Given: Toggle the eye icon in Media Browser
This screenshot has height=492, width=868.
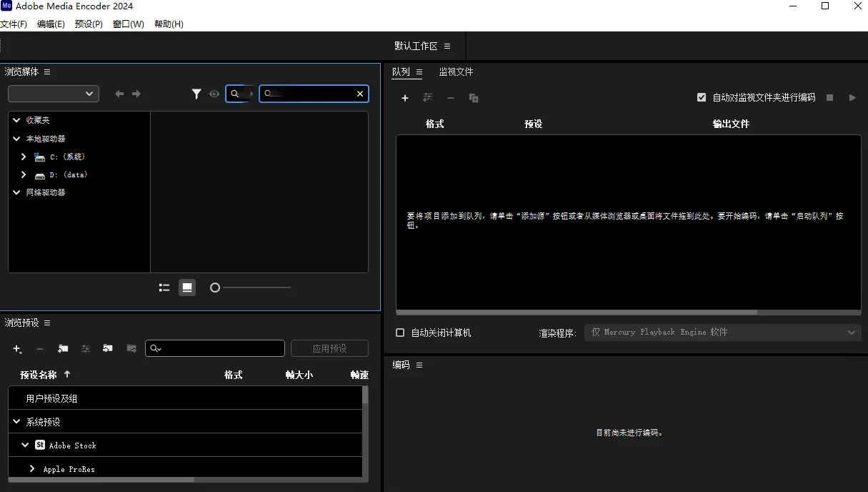Looking at the screenshot, I should click(x=214, y=94).
